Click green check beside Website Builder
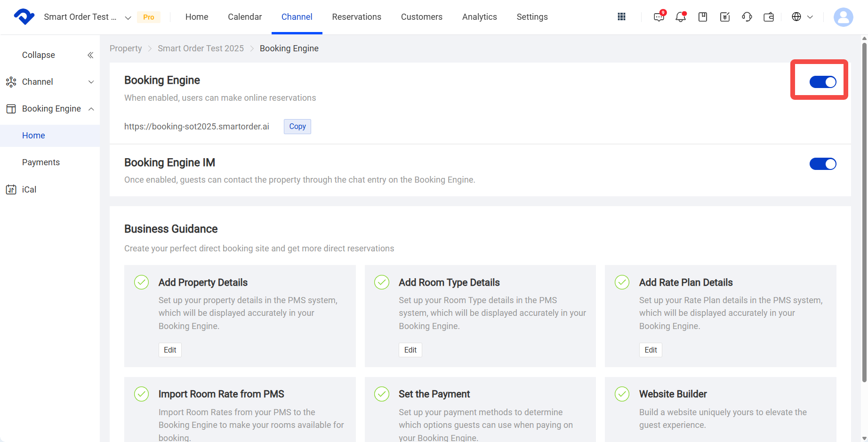The width and height of the screenshot is (868, 442). tap(622, 394)
